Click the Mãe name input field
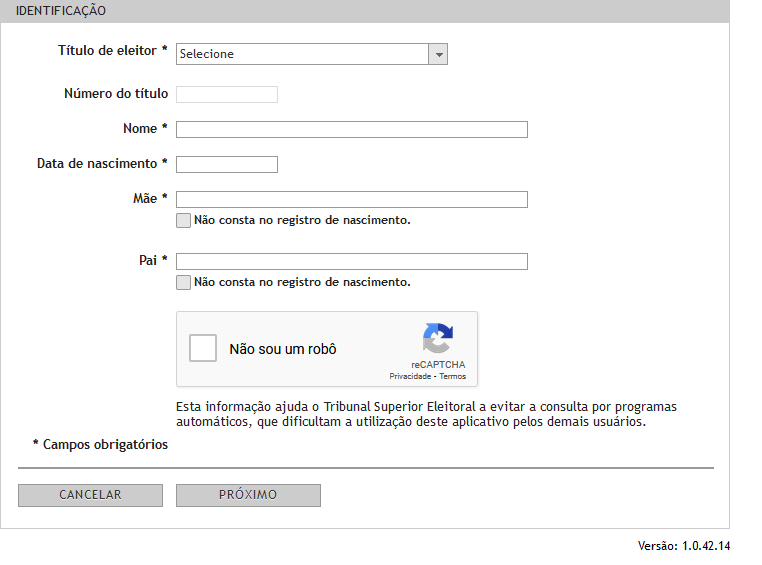Screen dimensions: 762x565 pos(352,199)
